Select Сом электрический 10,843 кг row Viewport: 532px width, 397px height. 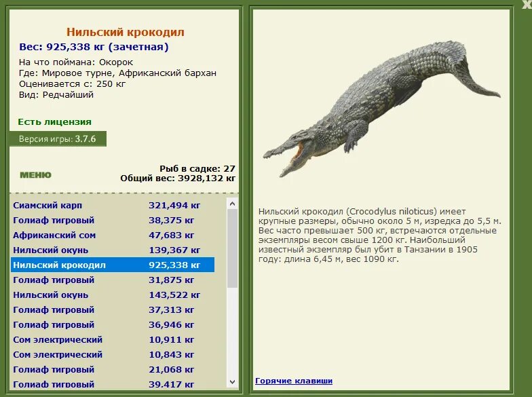[x=113, y=354]
